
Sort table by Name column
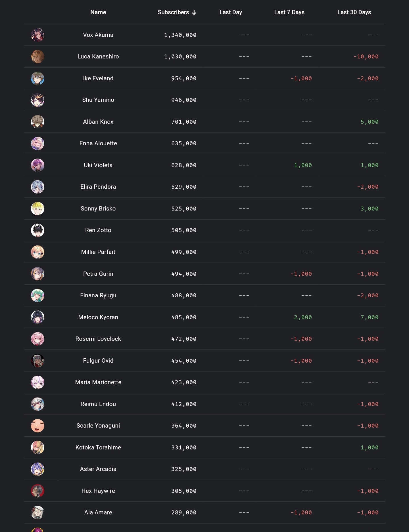point(98,12)
